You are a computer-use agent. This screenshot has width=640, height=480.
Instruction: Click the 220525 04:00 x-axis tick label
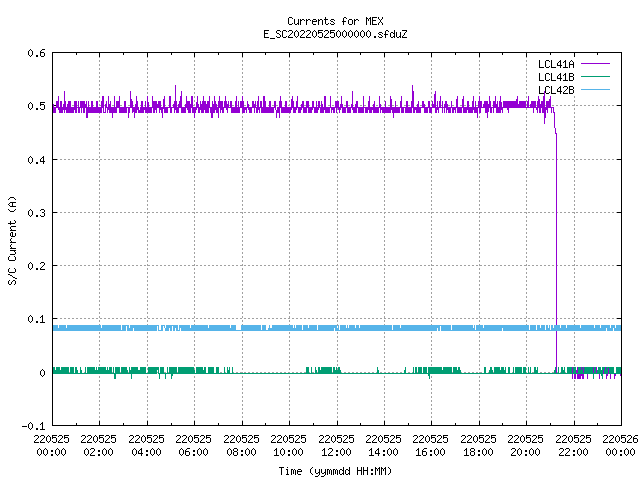click(x=146, y=446)
